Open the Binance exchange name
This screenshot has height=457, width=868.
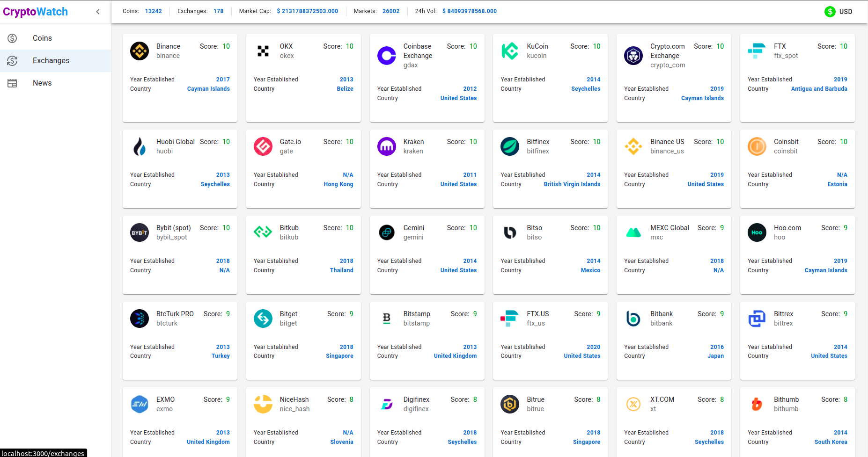[168, 46]
